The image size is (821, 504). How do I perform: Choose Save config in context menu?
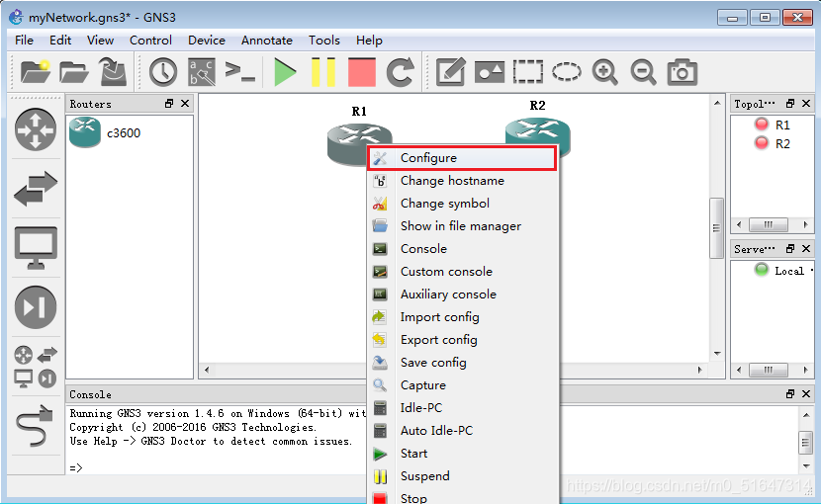point(463,362)
